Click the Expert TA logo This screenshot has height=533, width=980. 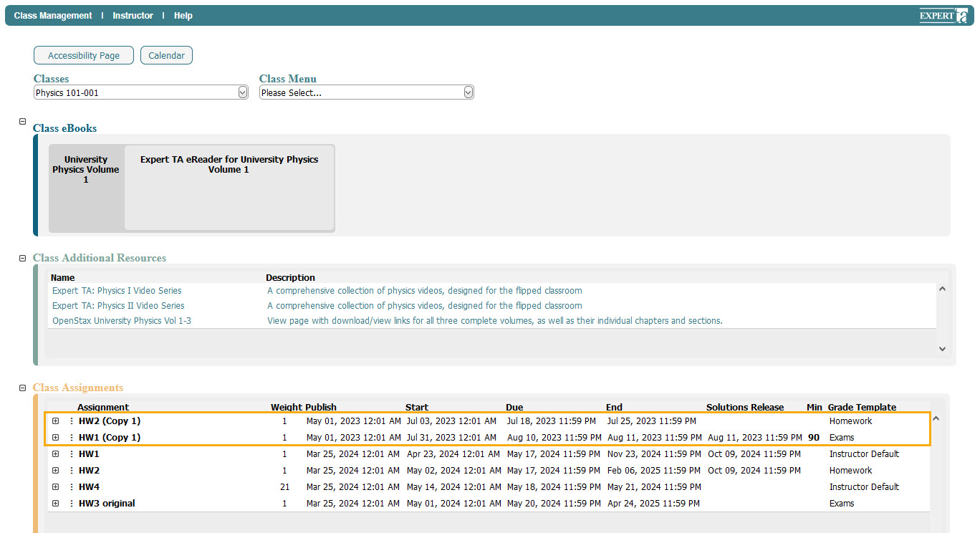pos(943,16)
